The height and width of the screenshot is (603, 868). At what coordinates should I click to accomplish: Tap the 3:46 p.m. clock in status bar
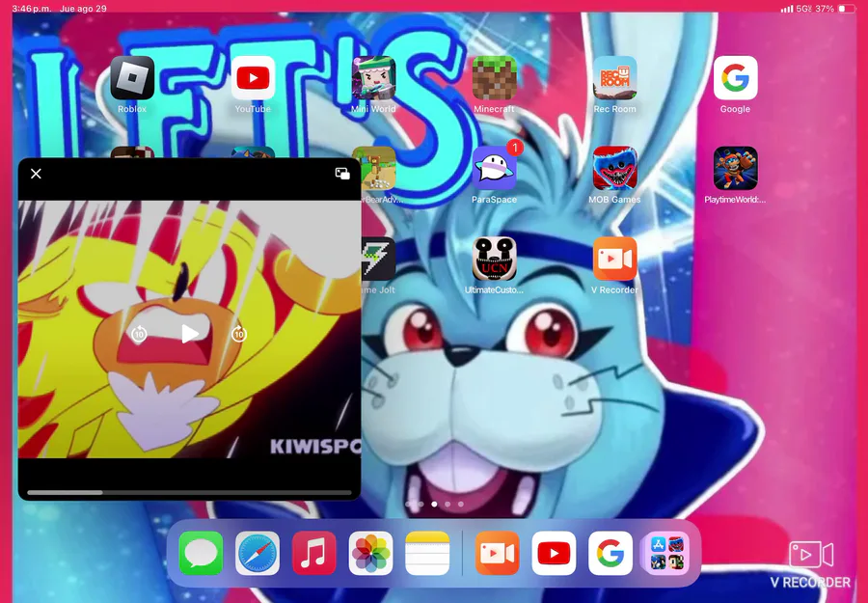32,9
